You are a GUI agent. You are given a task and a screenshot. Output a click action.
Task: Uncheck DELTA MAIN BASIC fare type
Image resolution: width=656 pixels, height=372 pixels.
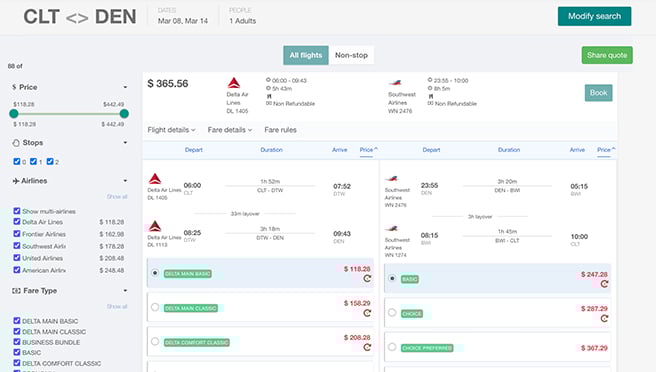coord(17,321)
